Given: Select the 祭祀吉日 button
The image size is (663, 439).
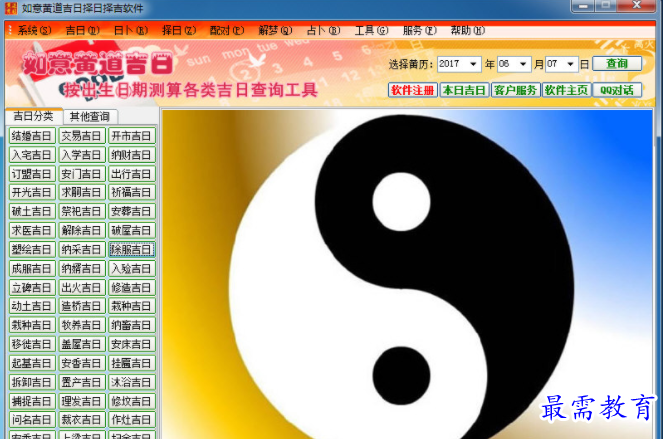Looking at the screenshot, I should [x=82, y=211].
